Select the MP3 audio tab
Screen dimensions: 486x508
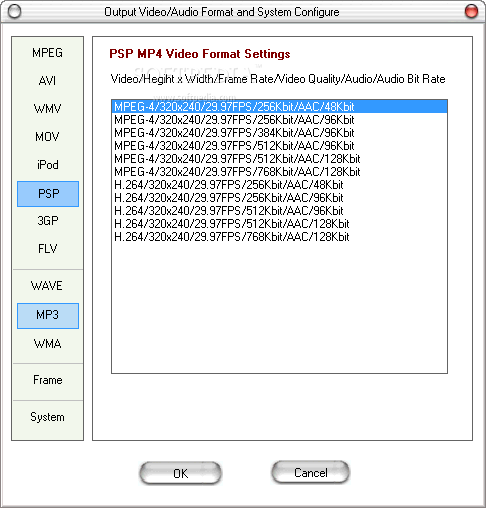(x=48, y=316)
